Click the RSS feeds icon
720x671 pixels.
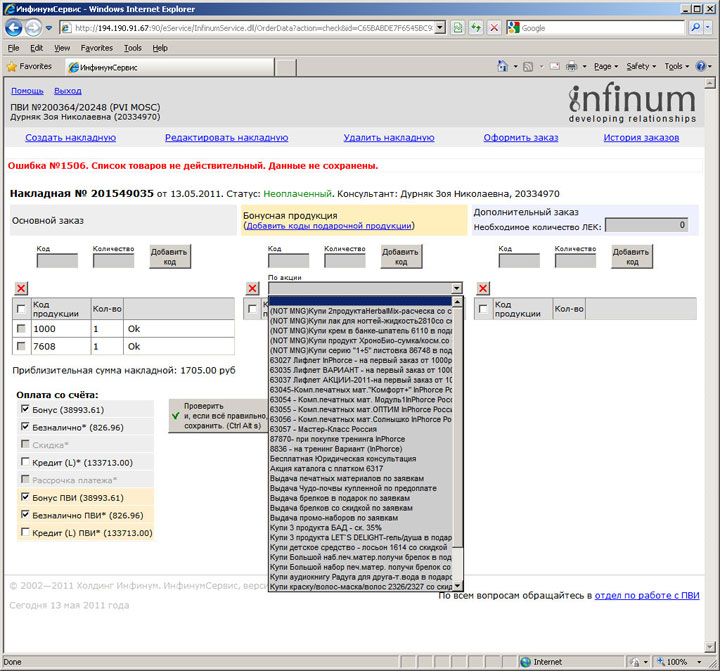(528, 67)
